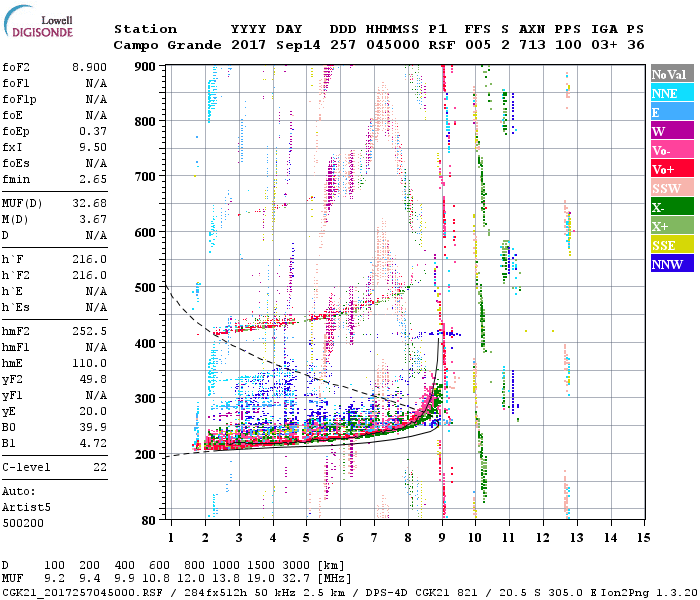Click the C-level value 22
700x600 pixels.
pos(100,467)
